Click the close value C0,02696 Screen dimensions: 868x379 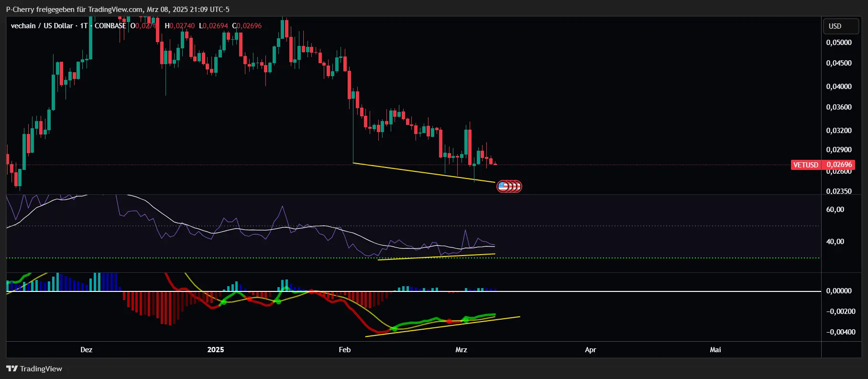pyautogui.click(x=247, y=26)
